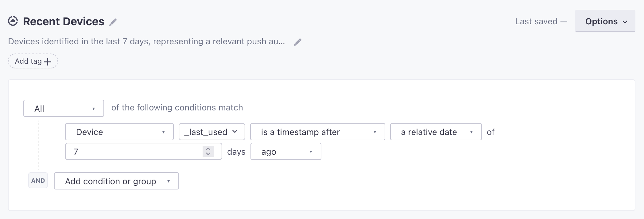Click the Add tag button
644x219 pixels.
tap(33, 61)
